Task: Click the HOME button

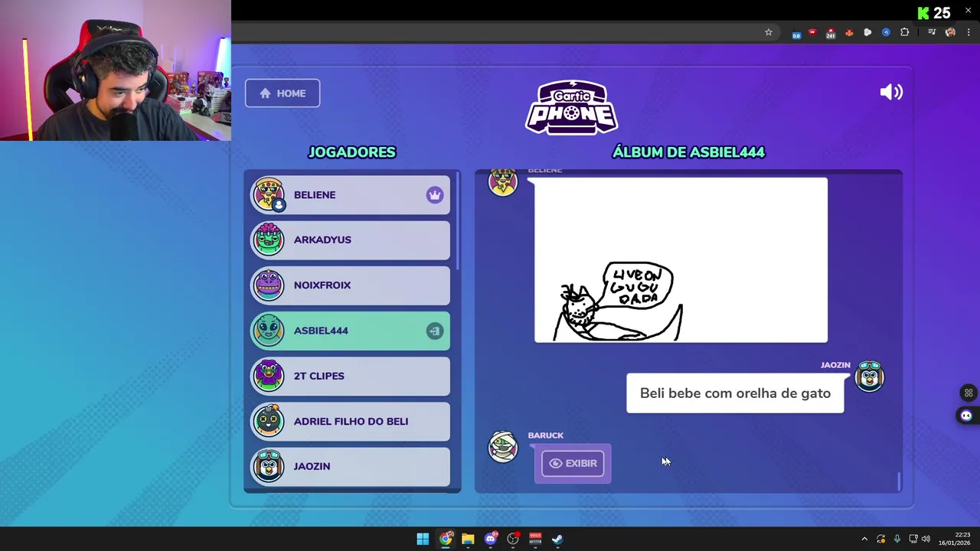Action: 283,93
